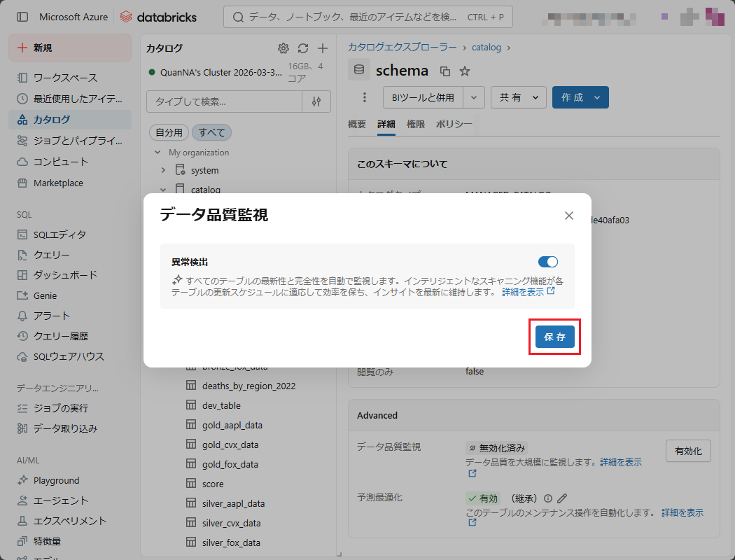Click the 保存 button in dialog
Image resolution: width=735 pixels, height=560 pixels.
point(554,337)
